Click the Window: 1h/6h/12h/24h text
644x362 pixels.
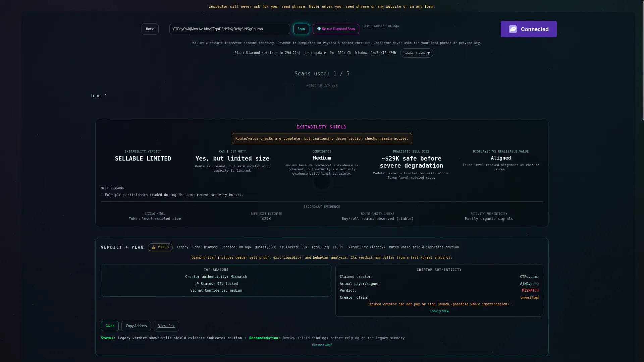pyautogui.click(x=375, y=53)
